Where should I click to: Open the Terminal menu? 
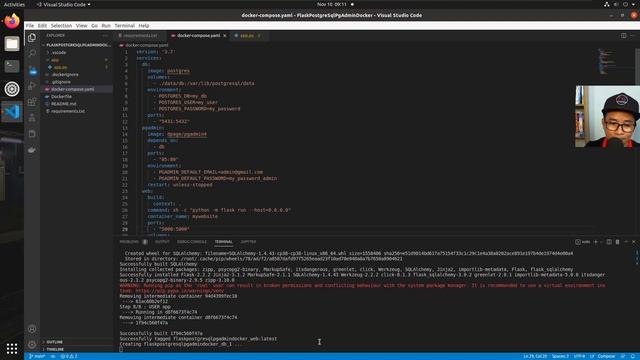(124, 25)
